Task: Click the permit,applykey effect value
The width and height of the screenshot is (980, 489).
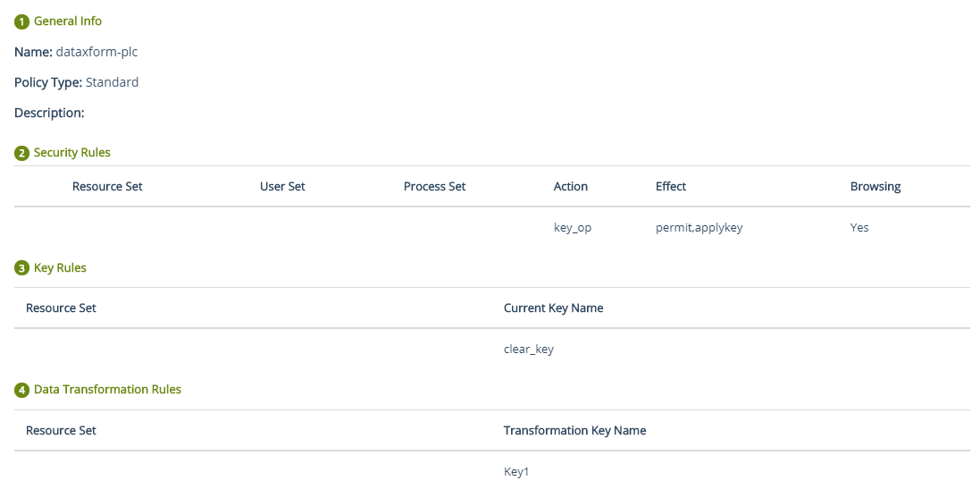Action: point(699,228)
